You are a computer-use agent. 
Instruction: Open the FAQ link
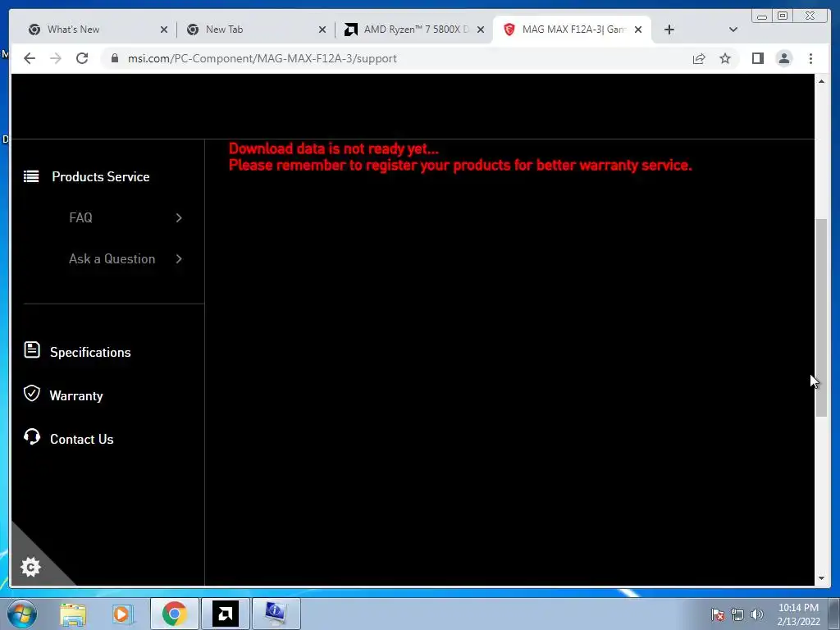pos(80,217)
